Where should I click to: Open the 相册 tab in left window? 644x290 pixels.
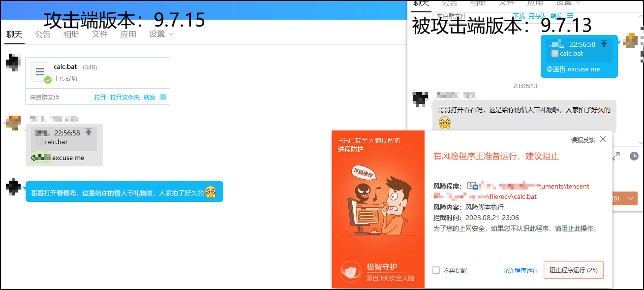pos(71,34)
